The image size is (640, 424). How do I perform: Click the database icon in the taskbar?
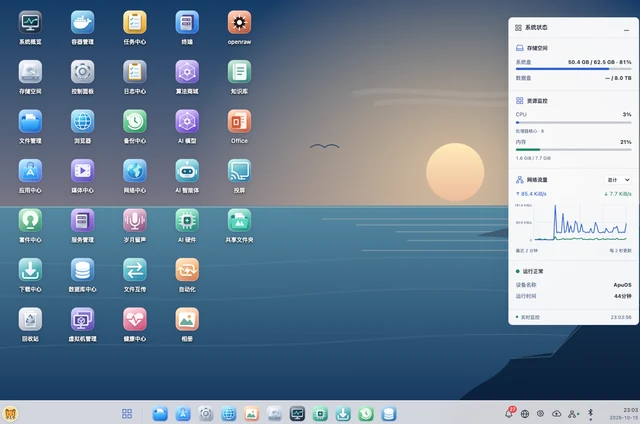tap(389, 414)
